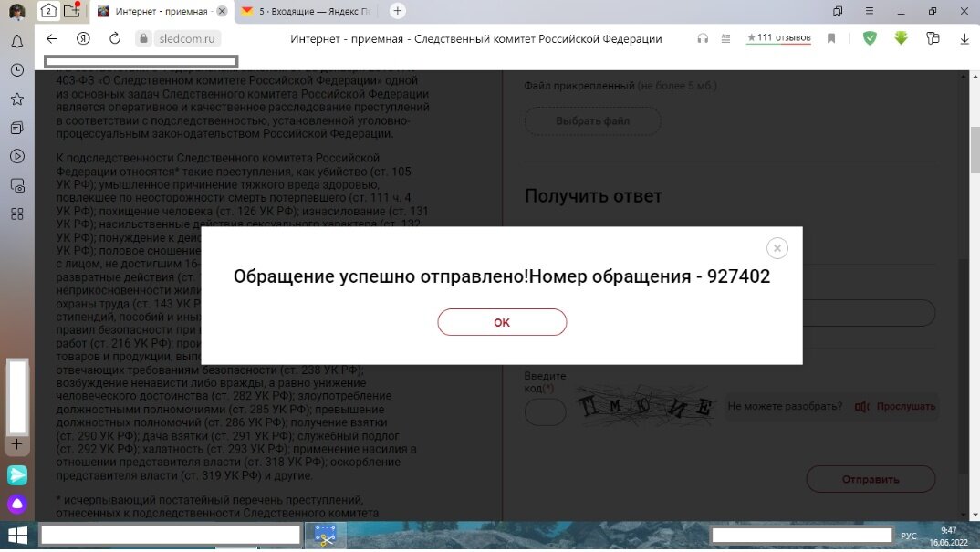Open Yandex home via the Я icon

(x=83, y=38)
